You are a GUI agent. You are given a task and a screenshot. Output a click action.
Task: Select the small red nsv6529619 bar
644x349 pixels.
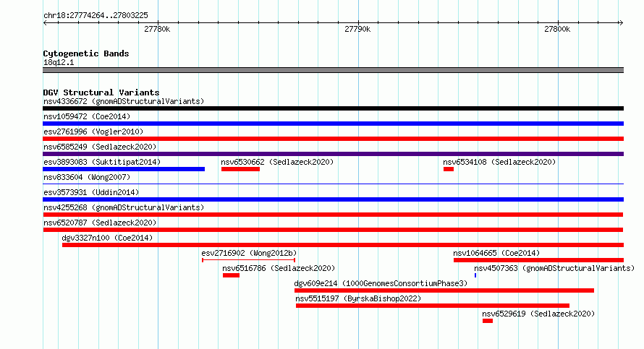click(x=488, y=321)
